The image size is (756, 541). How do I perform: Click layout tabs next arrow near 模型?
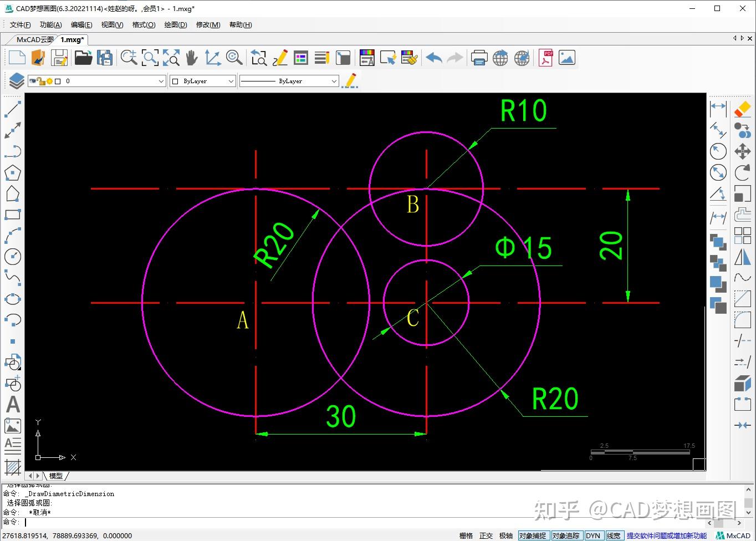38,476
